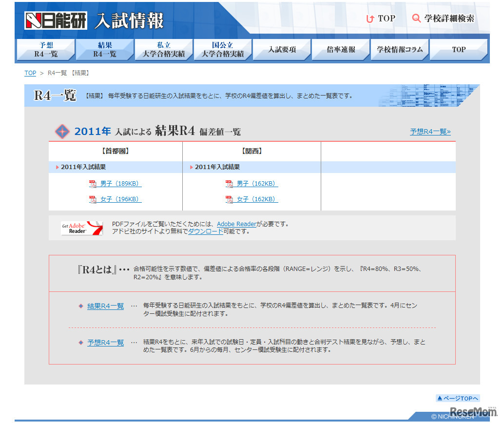Open the Adobe Reader link
The width and height of the screenshot is (504, 423).
coord(236,224)
